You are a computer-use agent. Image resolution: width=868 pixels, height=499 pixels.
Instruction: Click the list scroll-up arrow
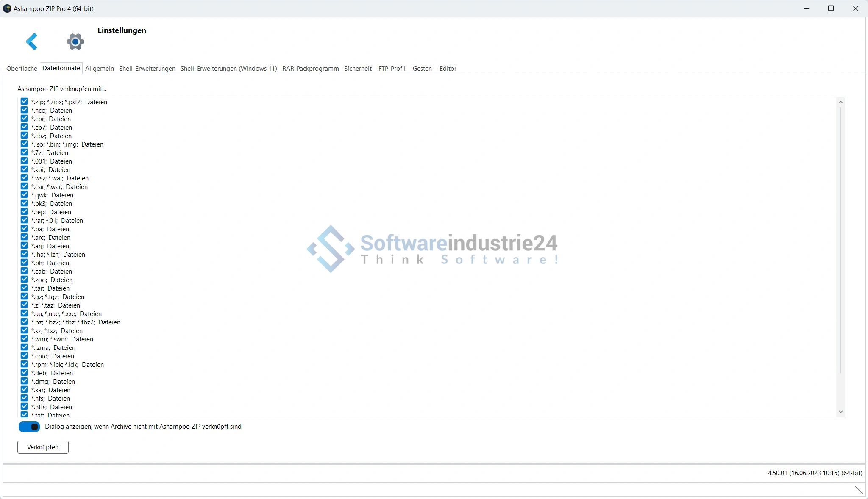[x=840, y=102]
